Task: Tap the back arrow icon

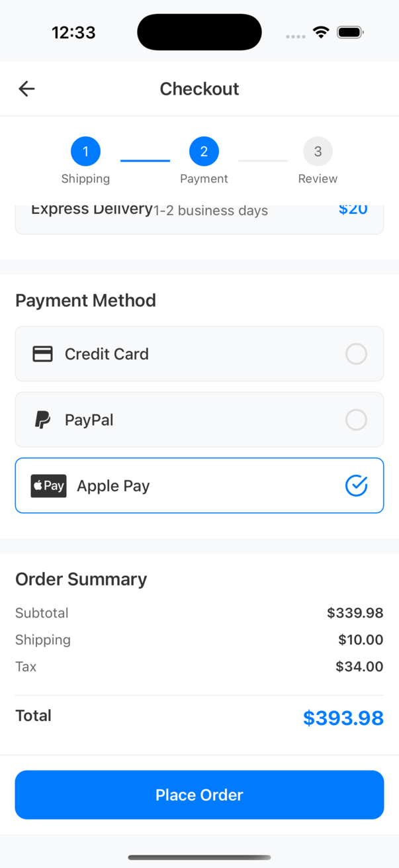Action: pos(26,89)
